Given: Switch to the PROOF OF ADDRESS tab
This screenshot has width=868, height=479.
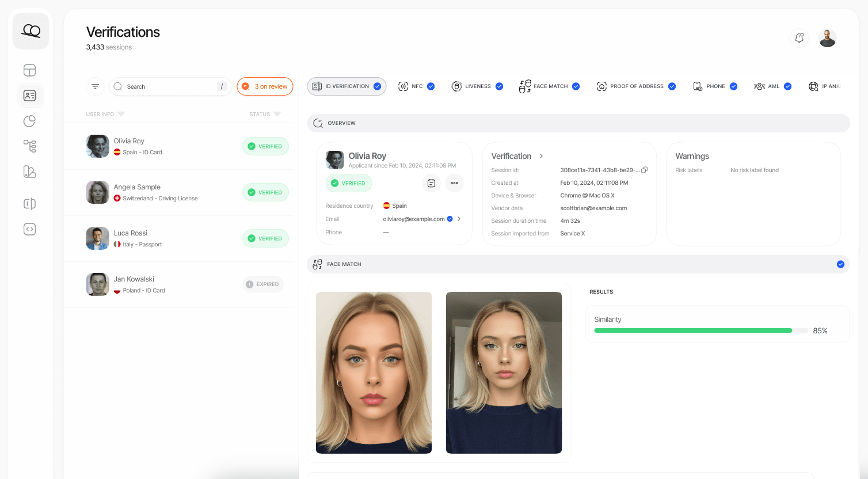Looking at the screenshot, I should pos(637,86).
